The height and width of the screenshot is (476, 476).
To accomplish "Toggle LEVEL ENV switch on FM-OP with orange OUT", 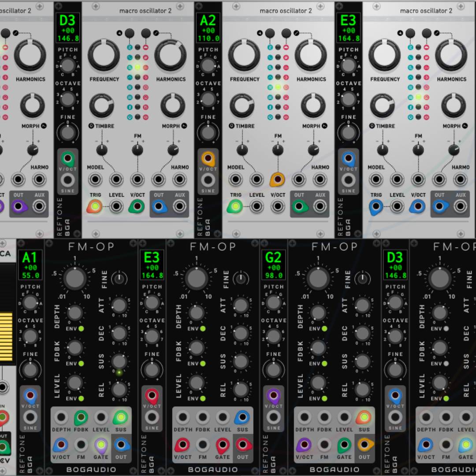I will 324,398.
